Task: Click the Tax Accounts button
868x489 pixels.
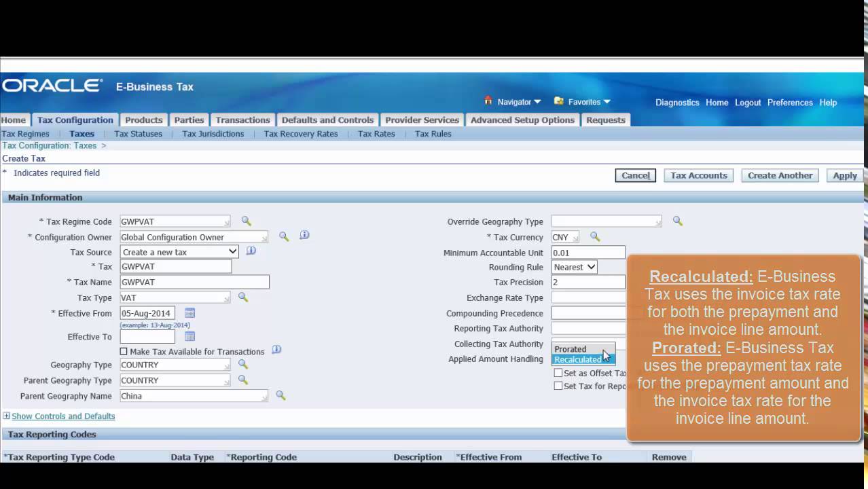Action: (x=699, y=175)
